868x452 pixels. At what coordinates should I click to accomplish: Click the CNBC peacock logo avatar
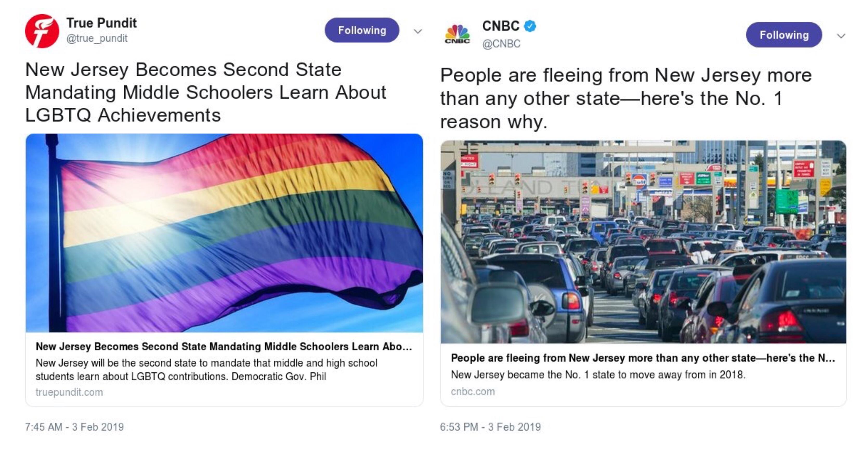point(457,34)
